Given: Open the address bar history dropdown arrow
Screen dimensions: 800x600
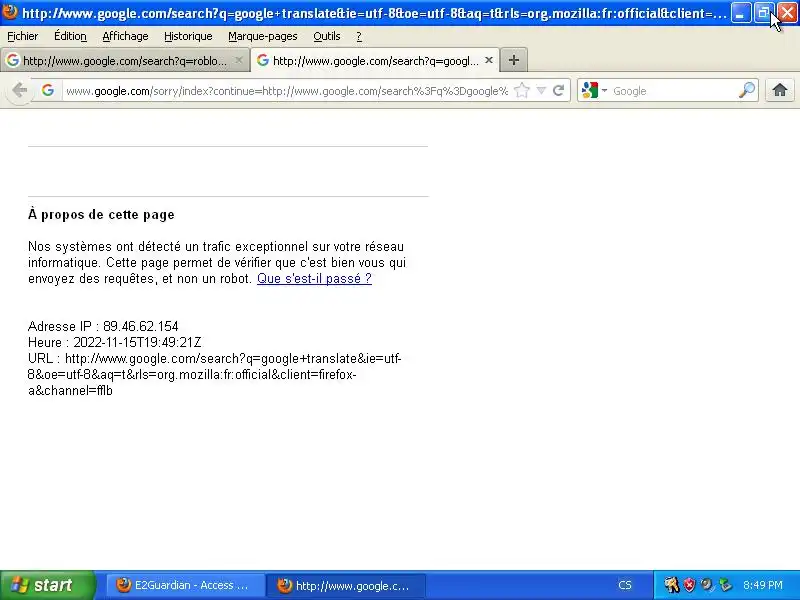Looking at the screenshot, I should coord(541,91).
